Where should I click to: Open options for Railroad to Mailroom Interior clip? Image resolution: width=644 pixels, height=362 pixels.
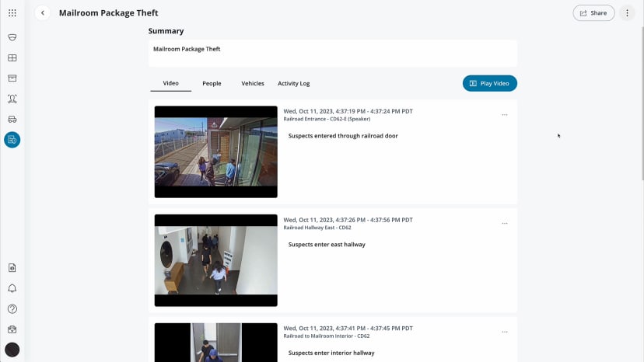[505, 332]
